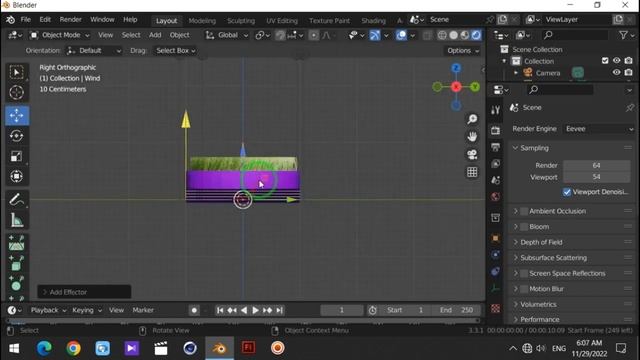Open Global transform orientation dropdown
This screenshot has width=640, height=360.
[227, 36]
